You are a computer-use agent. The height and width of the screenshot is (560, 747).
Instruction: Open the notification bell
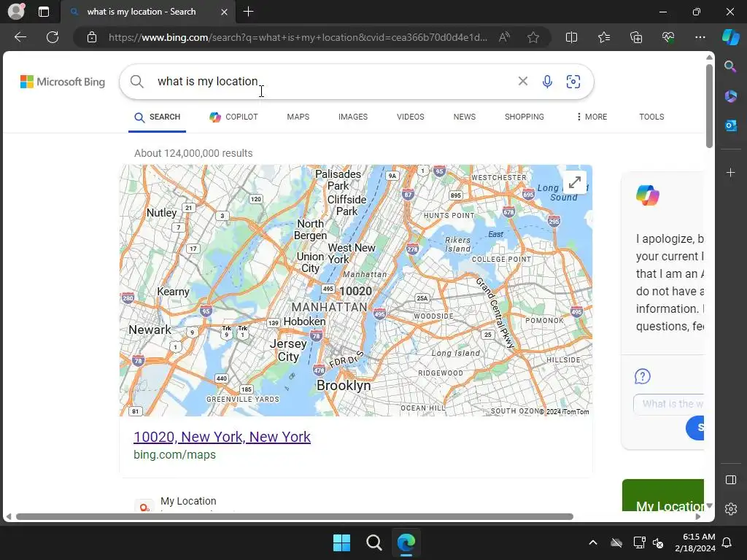click(x=727, y=542)
